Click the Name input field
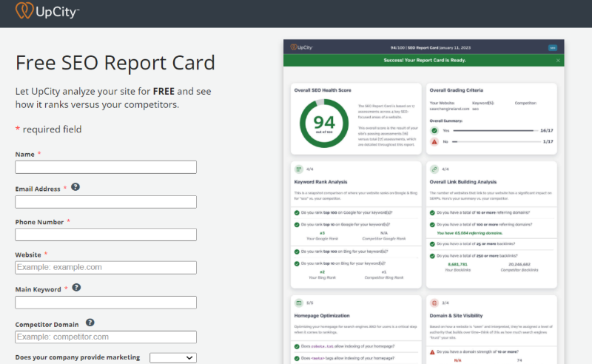592x364 pixels. pyautogui.click(x=106, y=167)
